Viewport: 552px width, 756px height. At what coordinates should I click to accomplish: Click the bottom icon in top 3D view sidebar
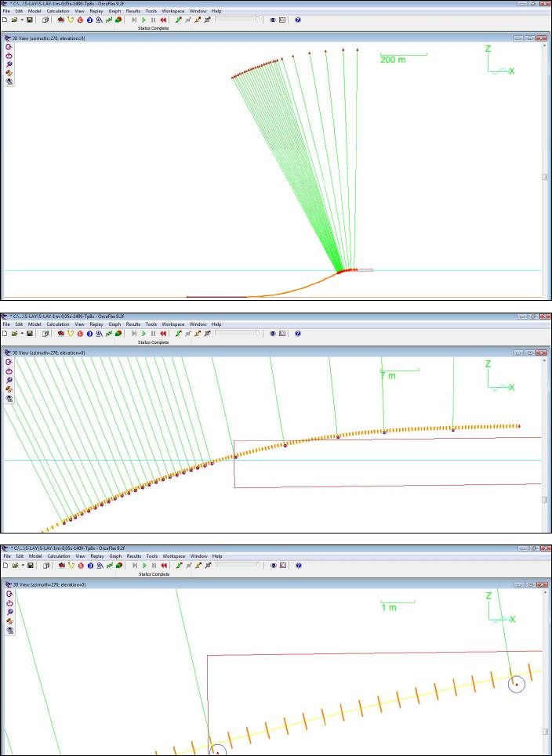[9, 81]
